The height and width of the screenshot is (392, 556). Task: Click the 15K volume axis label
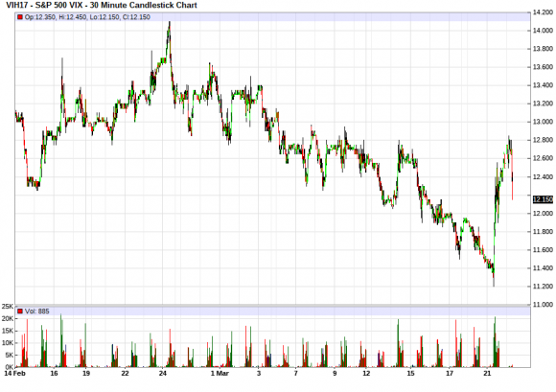pos(8,331)
